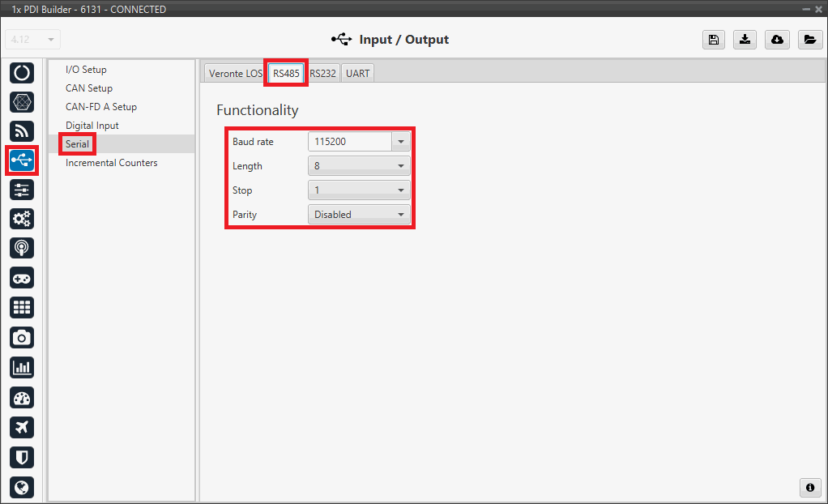
Task: Open the Veronte circular logo sidebar section
Action: pos(22,73)
